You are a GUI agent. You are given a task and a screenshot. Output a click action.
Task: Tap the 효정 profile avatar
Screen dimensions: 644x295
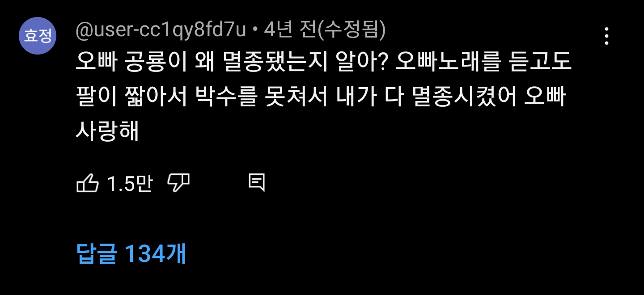coord(37,36)
